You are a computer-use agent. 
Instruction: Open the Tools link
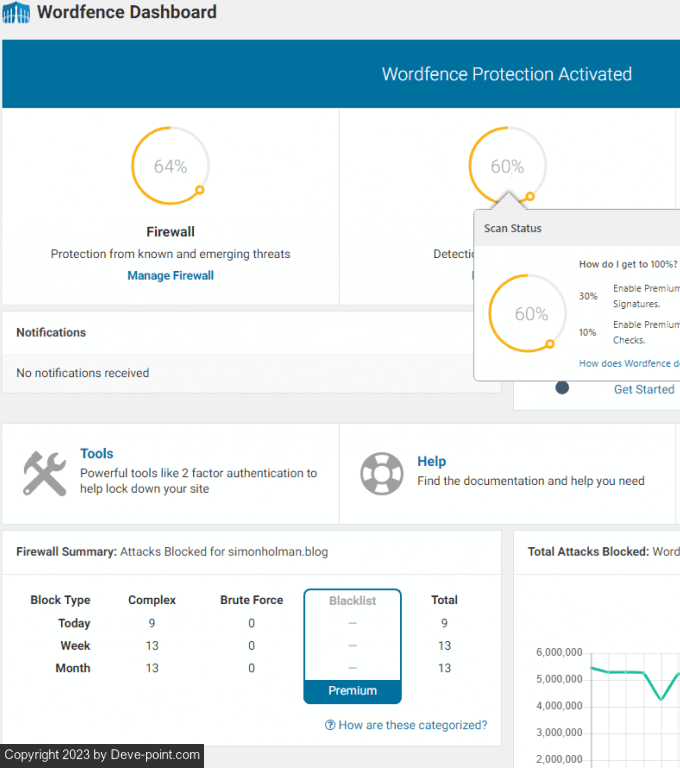(97, 453)
